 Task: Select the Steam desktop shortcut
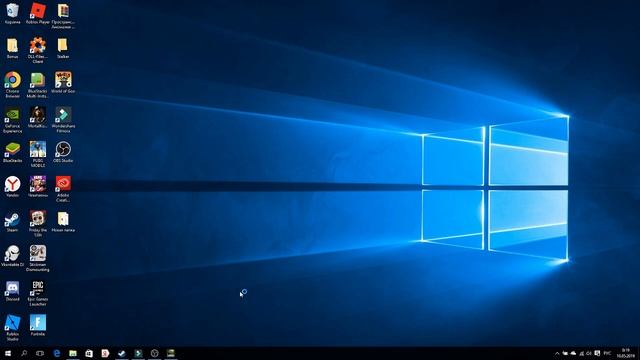(x=12, y=222)
